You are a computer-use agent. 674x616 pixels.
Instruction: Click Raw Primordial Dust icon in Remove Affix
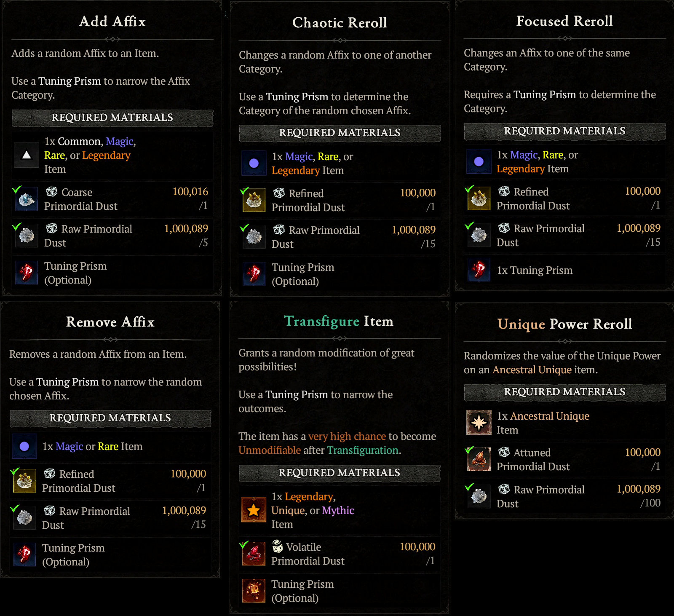click(x=24, y=518)
